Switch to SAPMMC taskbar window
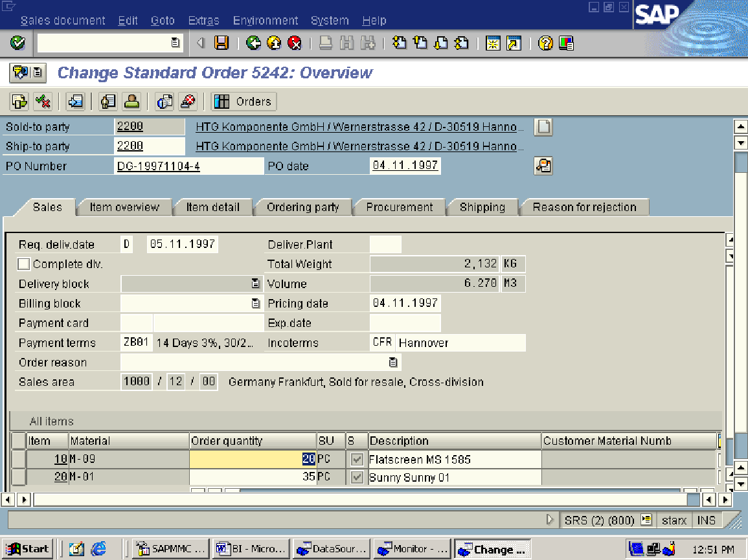 click(170, 549)
